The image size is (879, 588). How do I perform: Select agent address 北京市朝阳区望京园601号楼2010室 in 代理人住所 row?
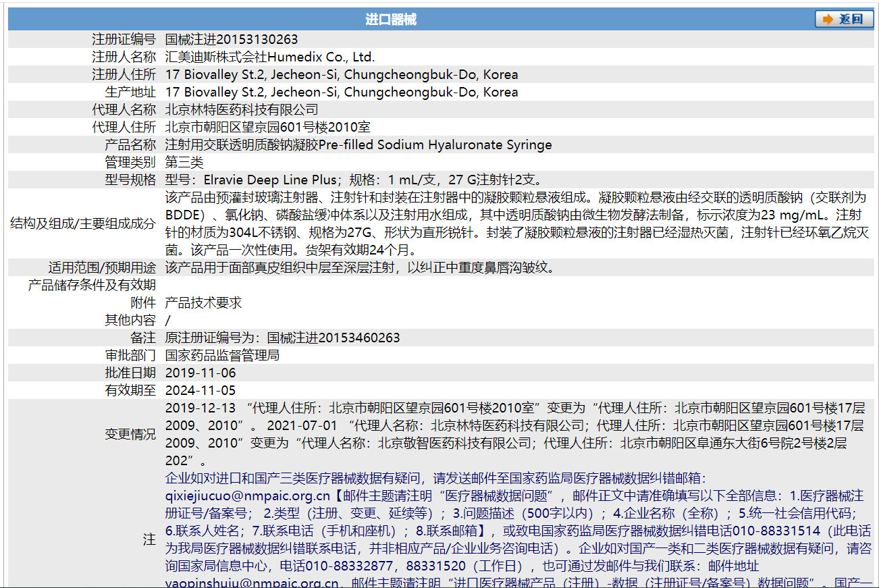pyautogui.click(x=268, y=127)
